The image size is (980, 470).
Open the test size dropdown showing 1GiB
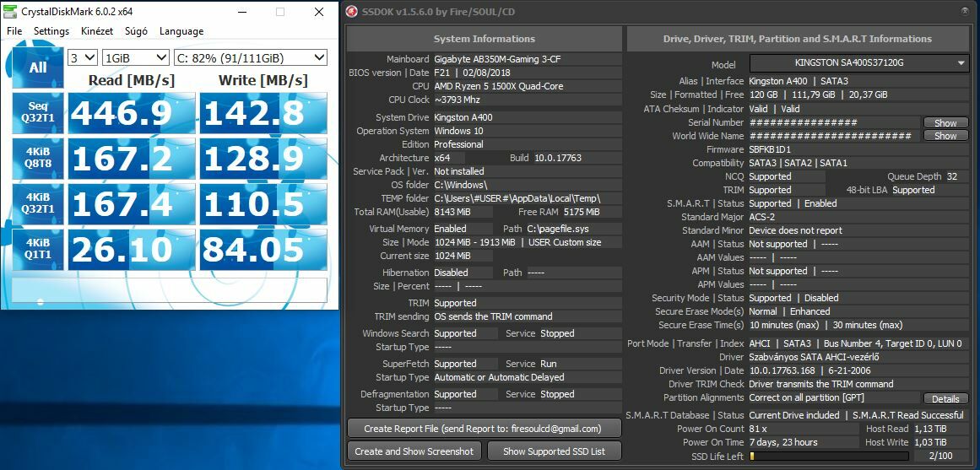click(x=136, y=58)
